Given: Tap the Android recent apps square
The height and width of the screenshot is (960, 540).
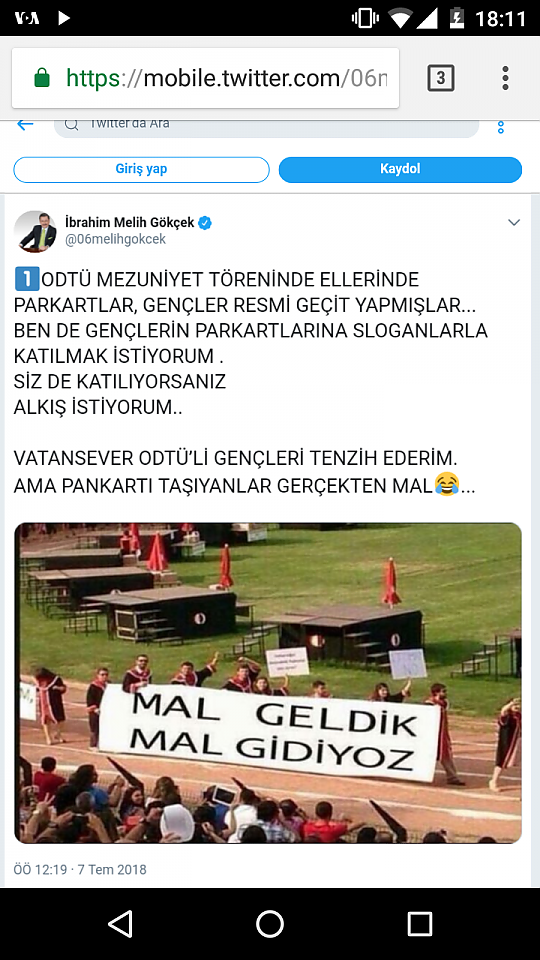Looking at the screenshot, I should tap(419, 923).
